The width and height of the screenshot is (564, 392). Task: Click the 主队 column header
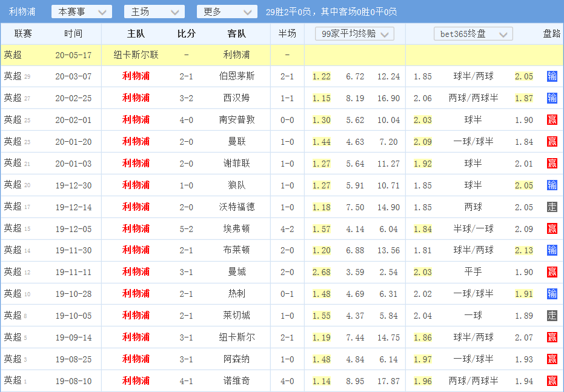click(x=136, y=34)
